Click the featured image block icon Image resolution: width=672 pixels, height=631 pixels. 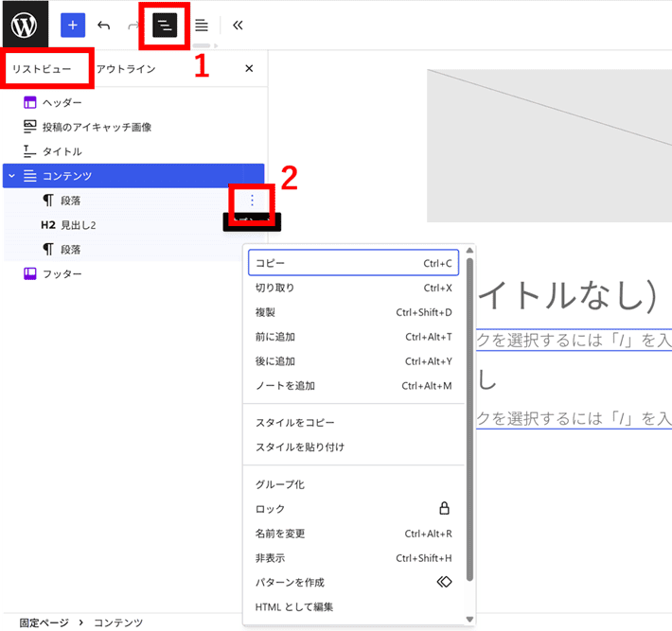[30, 127]
